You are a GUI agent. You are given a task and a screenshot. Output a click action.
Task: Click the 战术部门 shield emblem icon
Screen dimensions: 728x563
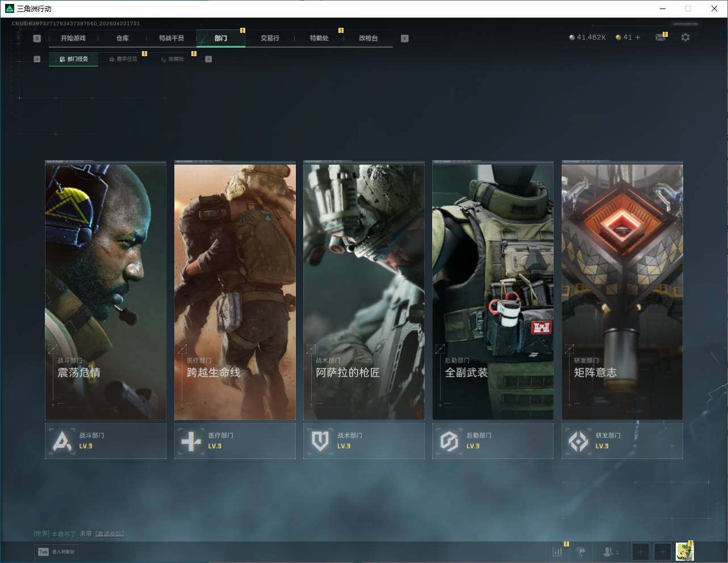pyautogui.click(x=320, y=441)
